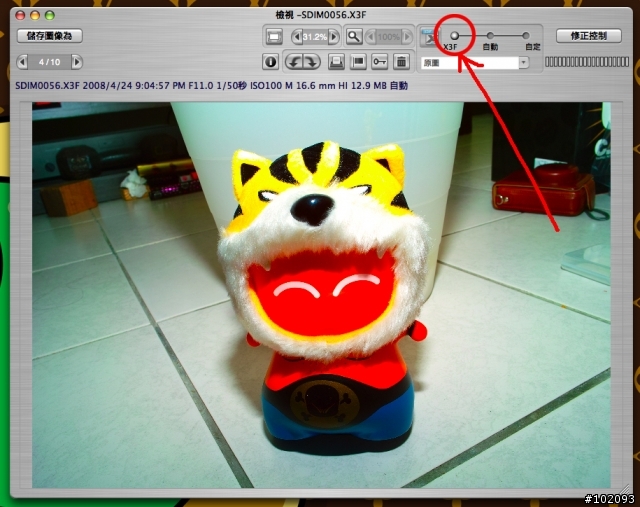Image resolution: width=640 pixels, height=507 pixels.
Task: Click the 儲存圖像為 button
Action: pos(50,36)
